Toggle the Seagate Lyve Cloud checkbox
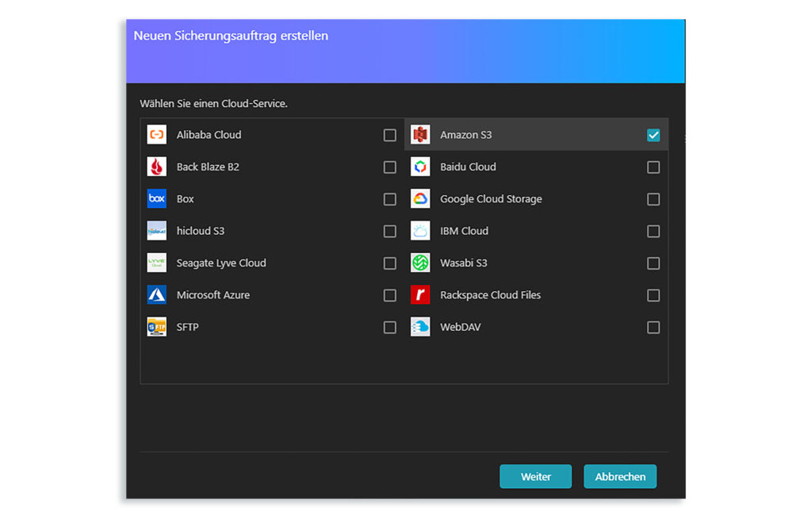Screen dimensions: 812x526 389,263
